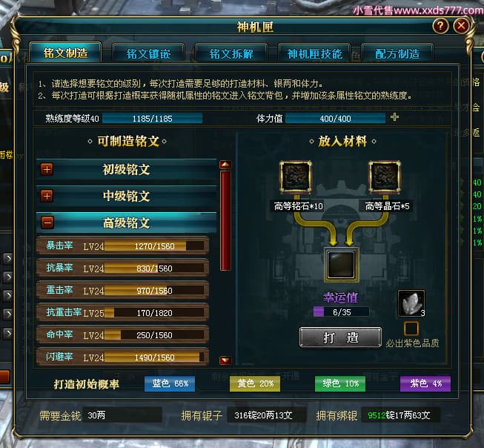
Task: Click the scroll down arrow icon
Action: coord(225,360)
